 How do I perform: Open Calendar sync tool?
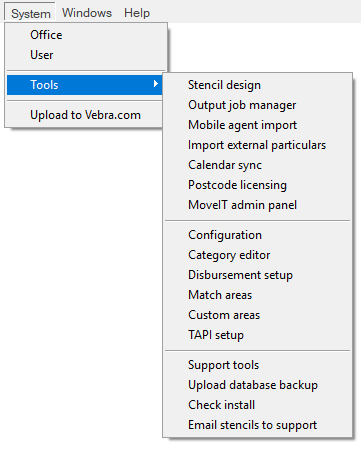257,165
